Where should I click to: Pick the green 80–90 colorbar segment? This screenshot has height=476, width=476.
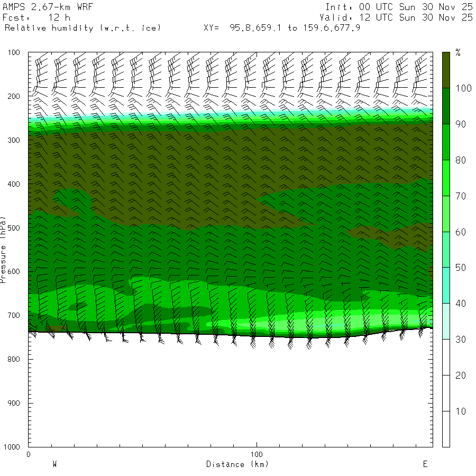[x=446, y=142]
